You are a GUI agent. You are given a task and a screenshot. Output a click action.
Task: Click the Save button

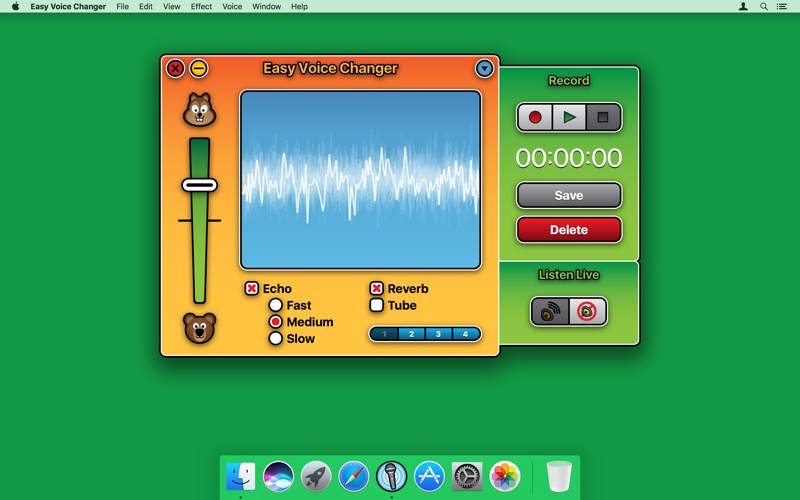[x=569, y=195]
